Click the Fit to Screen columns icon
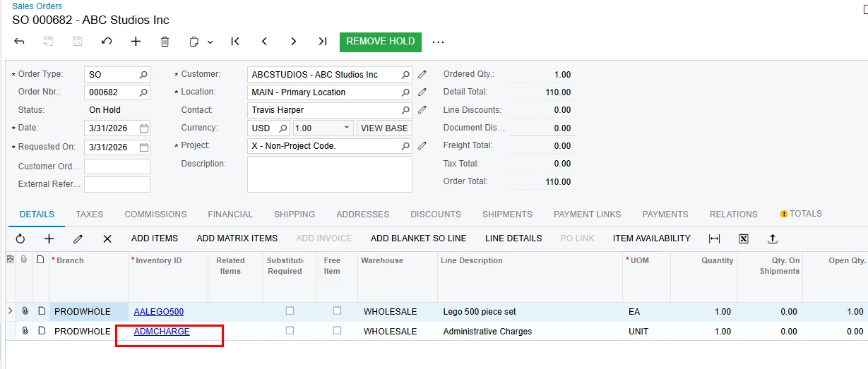Screen dimensions: 868x369 pyautogui.click(x=714, y=238)
